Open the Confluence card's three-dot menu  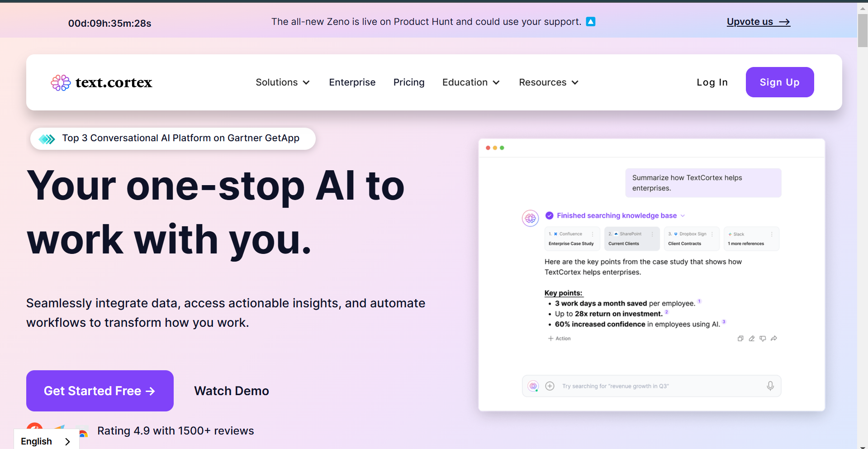(593, 234)
